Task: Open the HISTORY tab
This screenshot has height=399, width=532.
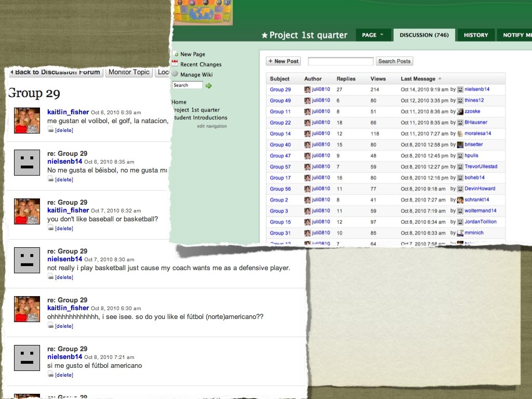Action: pyautogui.click(x=476, y=35)
